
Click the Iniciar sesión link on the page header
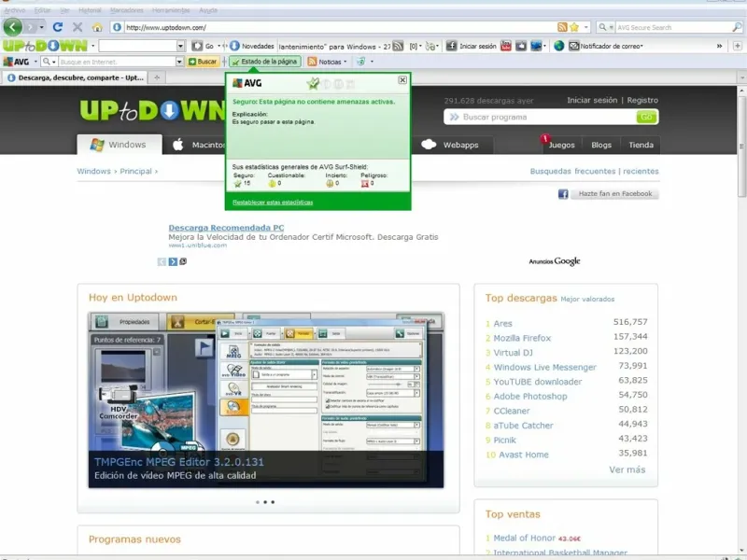592,100
